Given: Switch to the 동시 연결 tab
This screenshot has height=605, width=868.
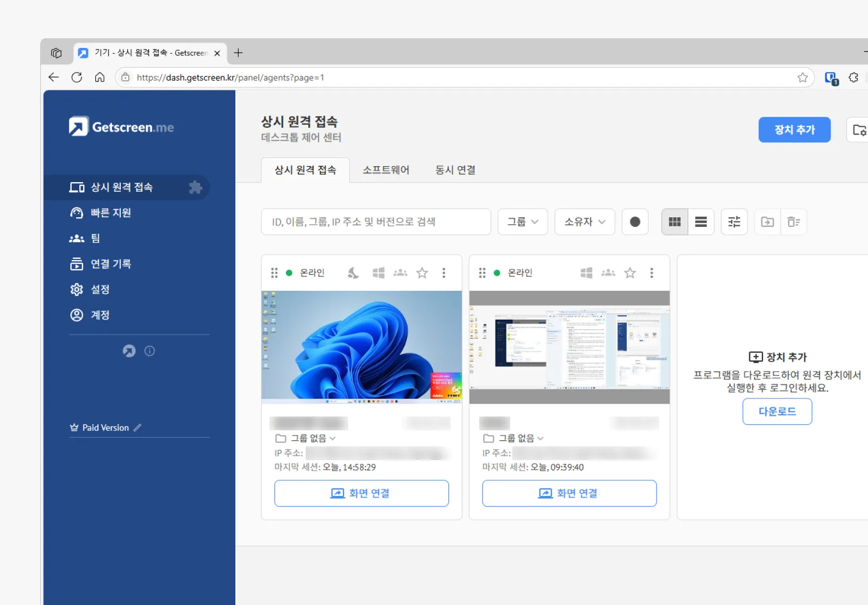Looking at the screenshot, I should point(455,170).
